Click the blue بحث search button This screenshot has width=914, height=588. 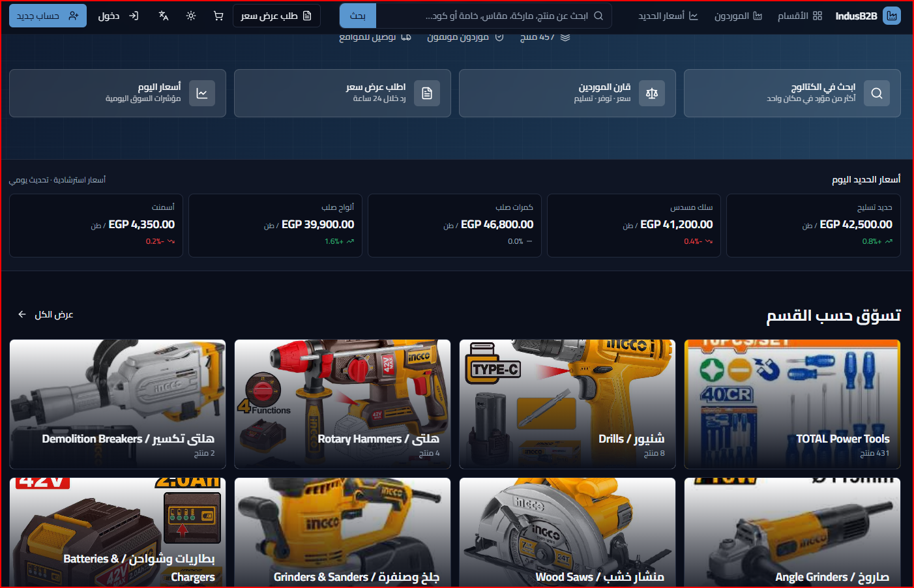tap(358, 16)
